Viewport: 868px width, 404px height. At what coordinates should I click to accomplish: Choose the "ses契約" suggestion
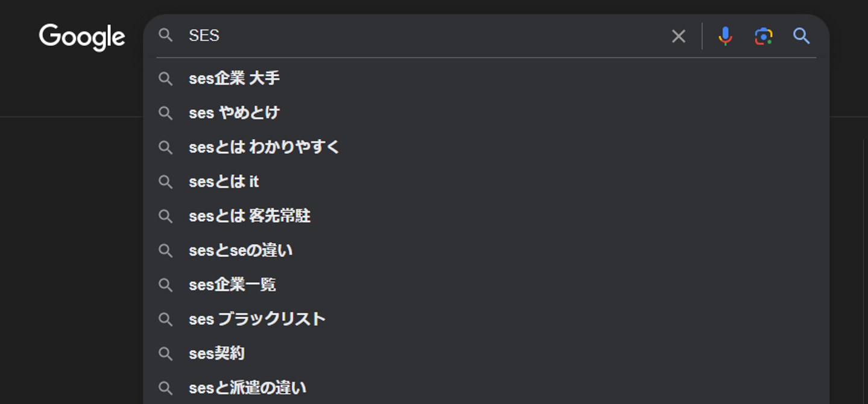click(x=216, y=353)
